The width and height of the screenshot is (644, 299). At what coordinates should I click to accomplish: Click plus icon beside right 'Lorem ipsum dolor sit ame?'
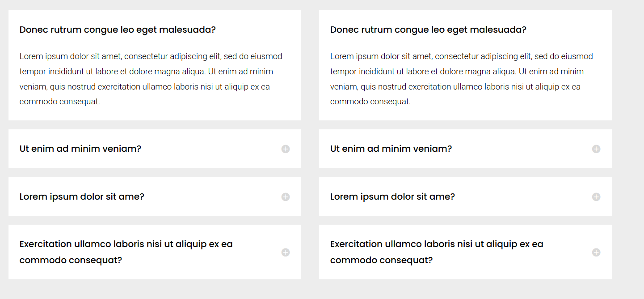[x=596, y=197]
